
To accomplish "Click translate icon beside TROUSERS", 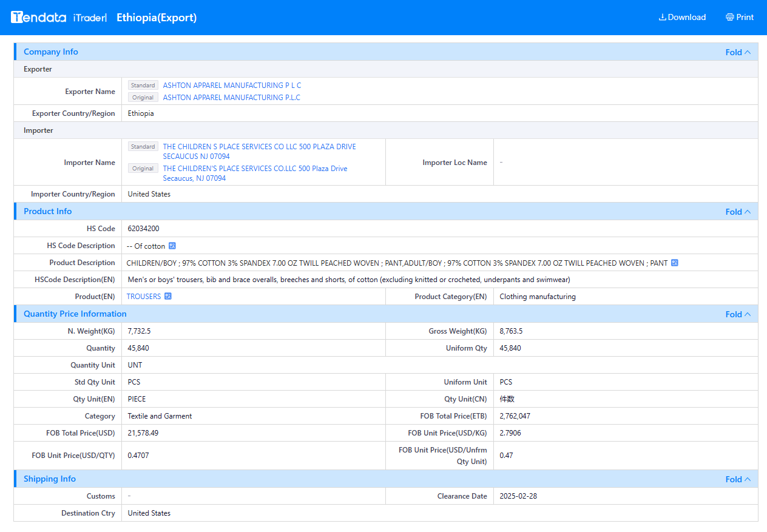I will click(168, 297).
